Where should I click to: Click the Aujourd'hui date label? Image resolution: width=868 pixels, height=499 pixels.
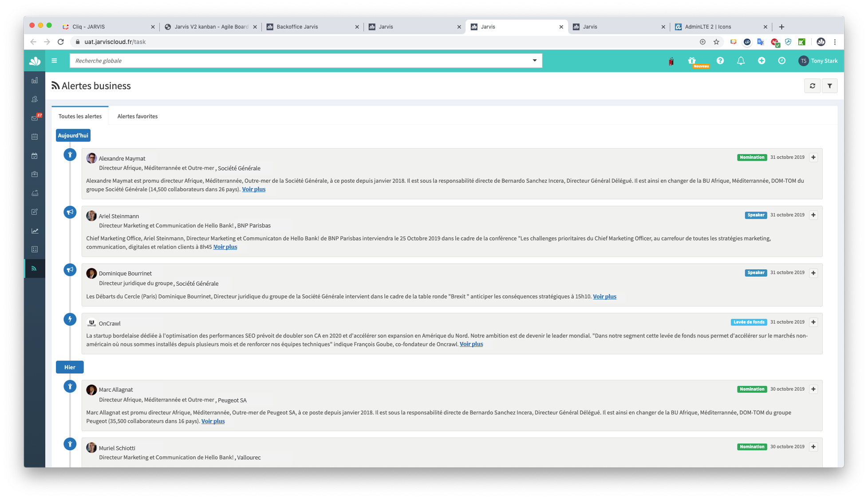click(73, 136)
